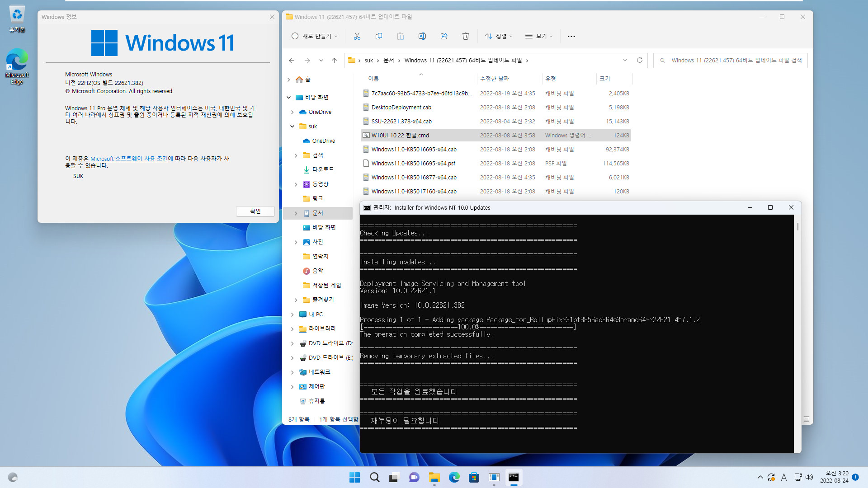
Task: Sort by the 이름 column header
Action: point(373,79)
